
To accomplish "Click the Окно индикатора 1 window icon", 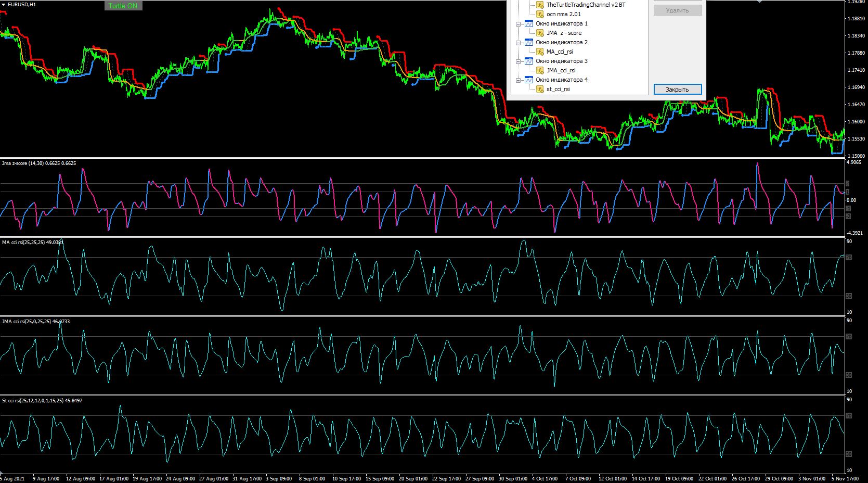I will coord(529,23).
